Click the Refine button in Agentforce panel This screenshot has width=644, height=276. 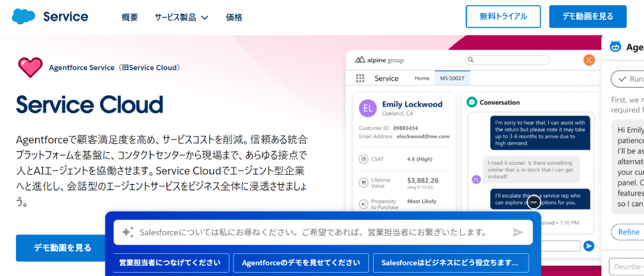click(x=628, y=232)
